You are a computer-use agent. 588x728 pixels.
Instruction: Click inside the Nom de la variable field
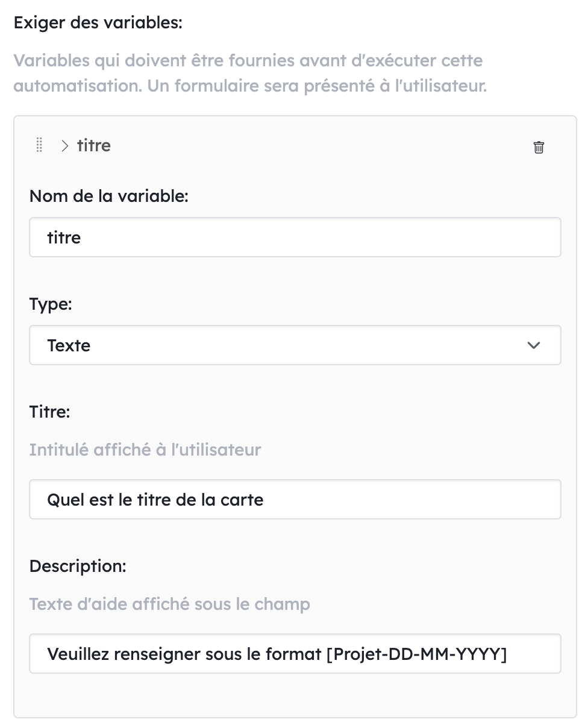[x=295, y=237]
